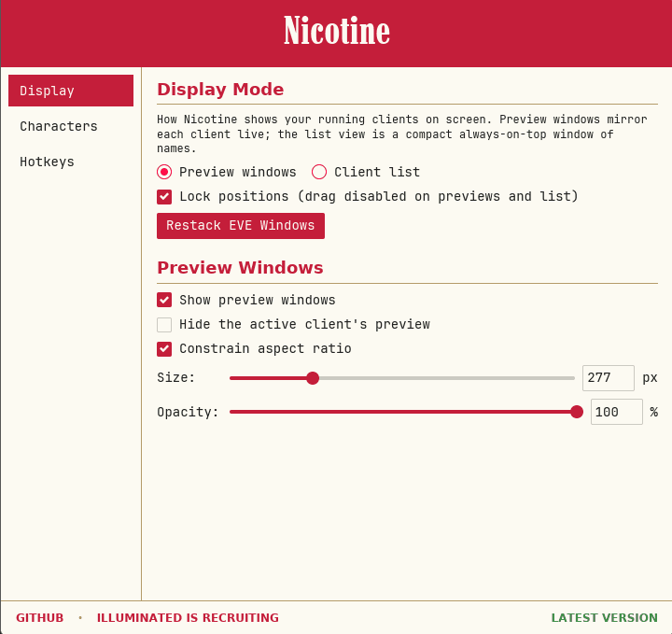Click the Restack EVE Windows button
The width and height of the screenshot is (672, 634).
(241, 225)
